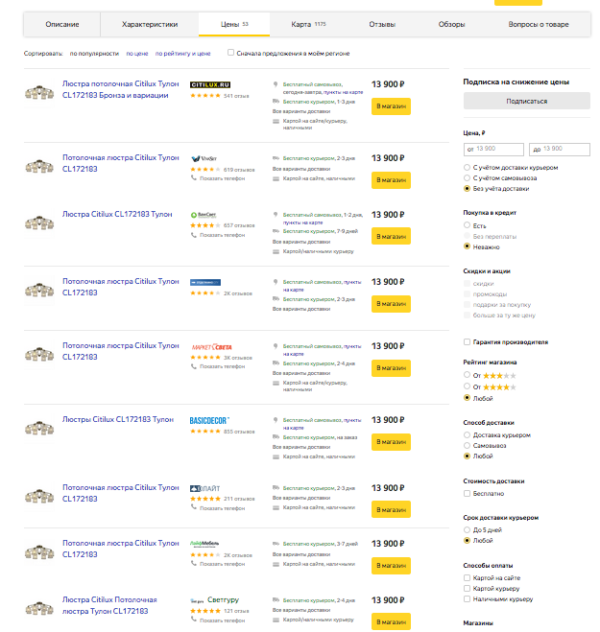The width and height of the screenshot is (600, 632).
Task: Open the Вопросы о товаре tab
Action: coord(538,25)
